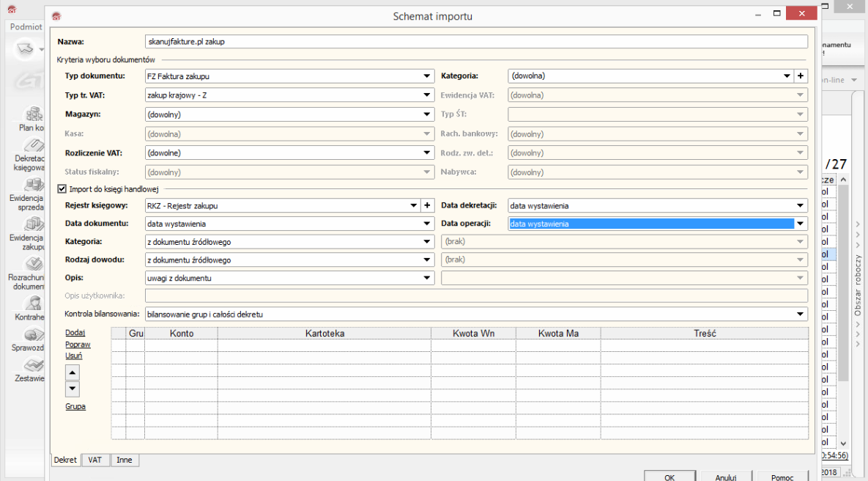The image size is (868, 481).
Task: Expand the Kontrola bilansowania dropdown
Action: [x=801, y=315]
